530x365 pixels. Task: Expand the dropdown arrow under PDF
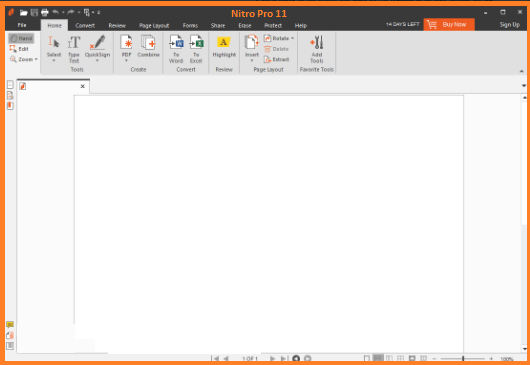126,61
